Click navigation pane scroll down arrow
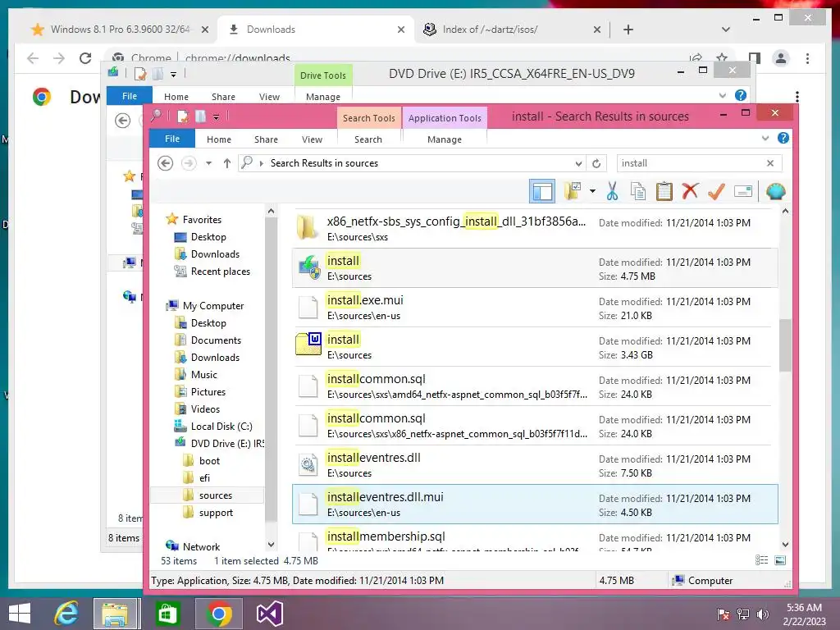This screenshot has height=630, width=840. point(271,545)
